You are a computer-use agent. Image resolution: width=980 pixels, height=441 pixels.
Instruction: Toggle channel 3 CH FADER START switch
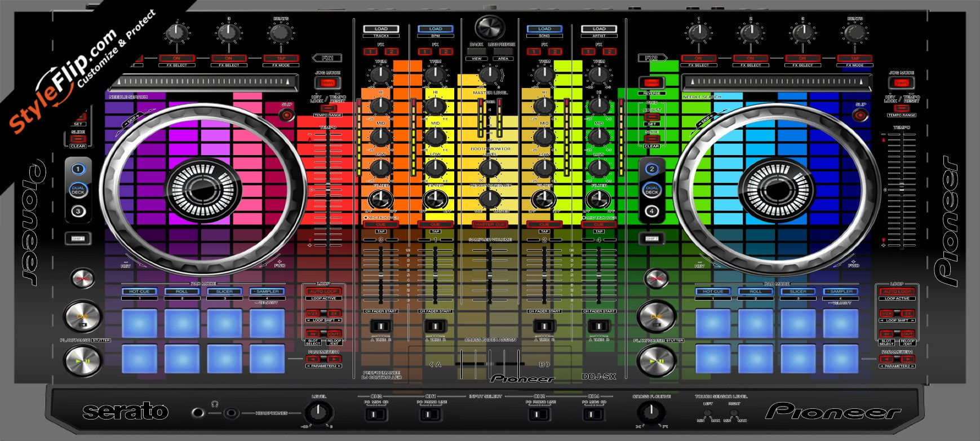pyautogui.click(x=380, y=326)
